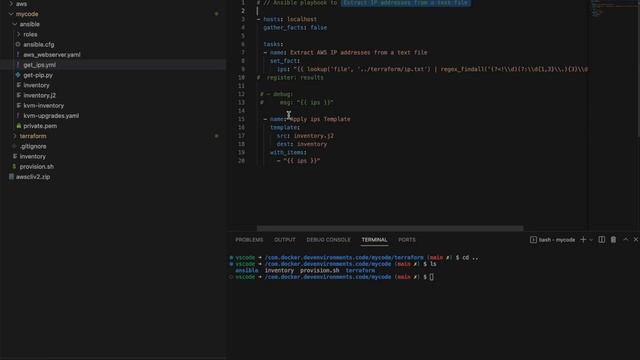This screenshot has width=640, height=360.
Task: Click the 'bash - mycode' terminal label
Action: tap(557, 240)
